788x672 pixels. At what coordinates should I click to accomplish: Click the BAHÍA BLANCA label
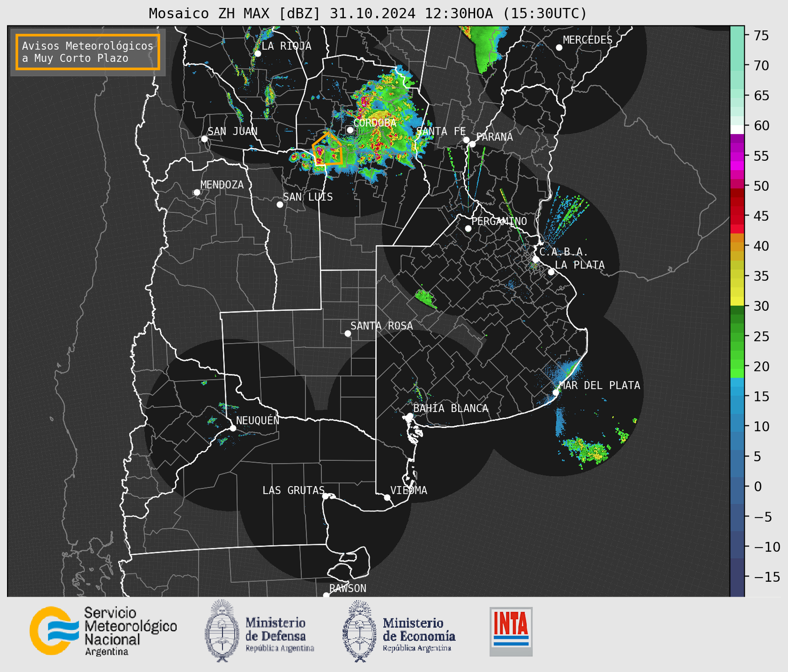[x=451, y=408]
